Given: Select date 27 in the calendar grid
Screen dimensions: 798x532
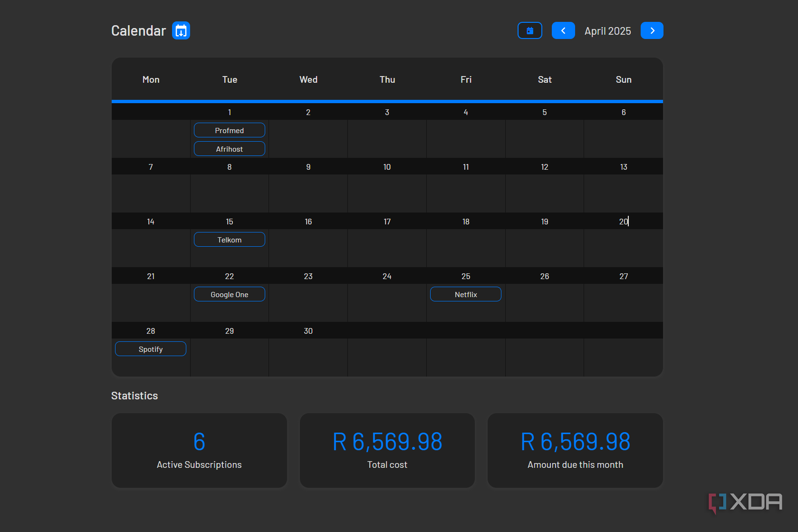Looking at the screenshot, I should [x=624, y=276].
